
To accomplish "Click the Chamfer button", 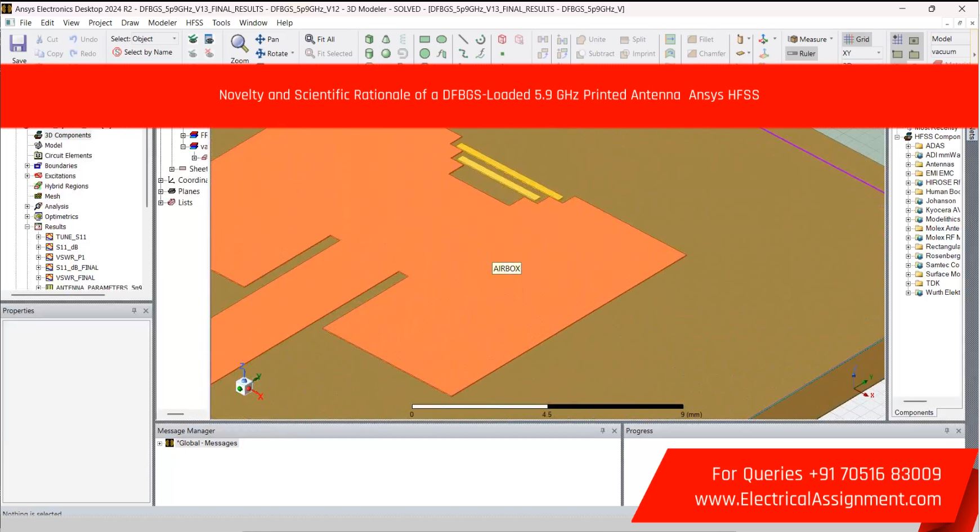I will click(x=706, y=53).
